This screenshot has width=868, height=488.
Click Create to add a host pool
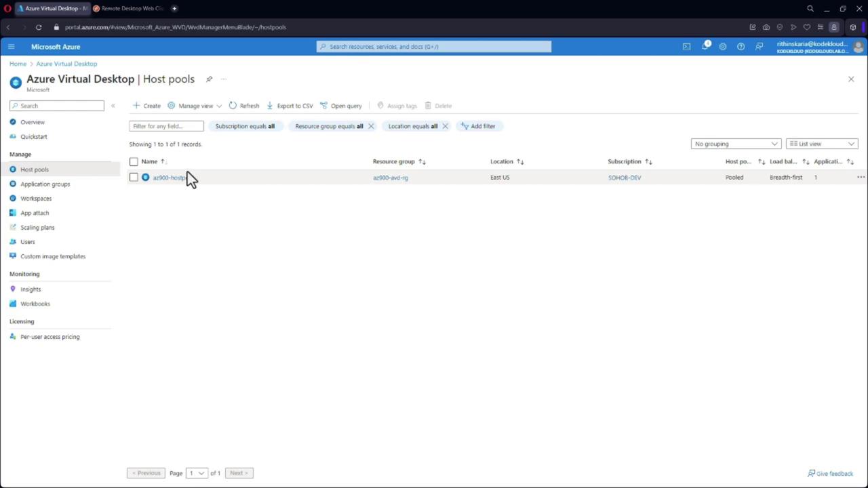(146, 106)
